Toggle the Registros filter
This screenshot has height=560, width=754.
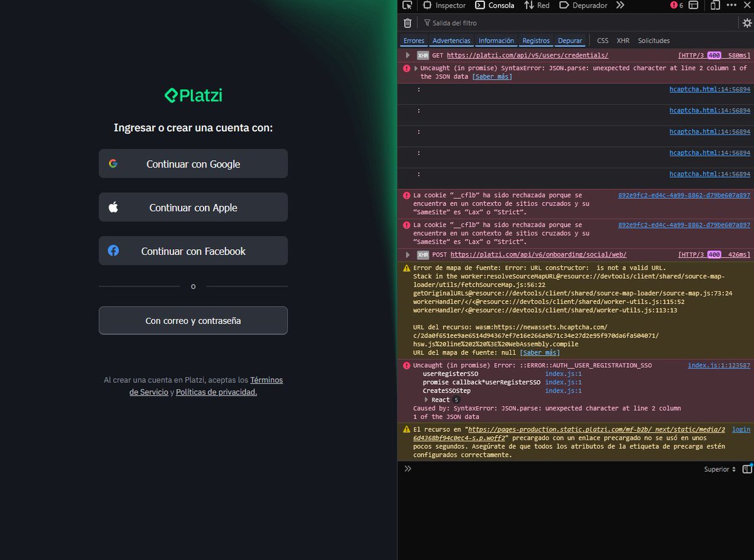[536, 40]
